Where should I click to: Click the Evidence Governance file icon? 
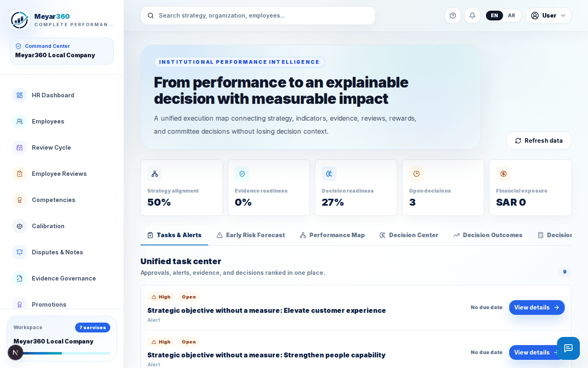coord(20,278)
